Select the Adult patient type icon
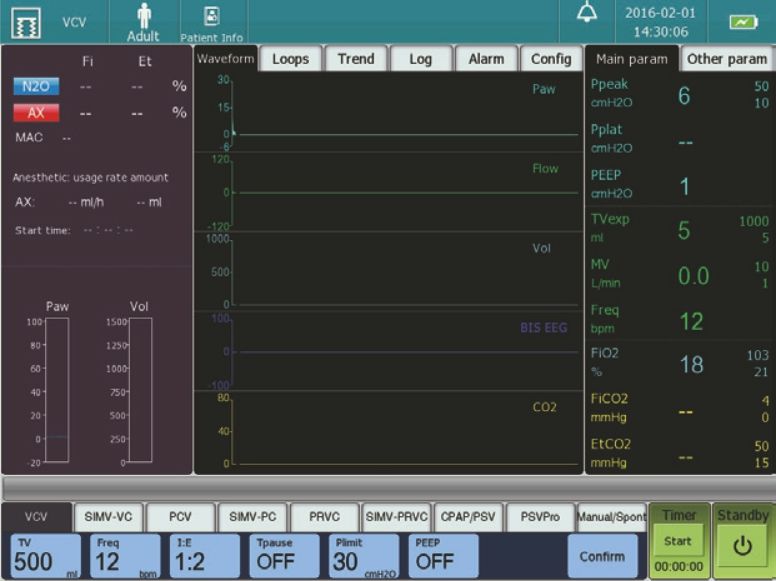Image resolution: width=776 pixels, height=581 pixels. [x=143, y=22]
